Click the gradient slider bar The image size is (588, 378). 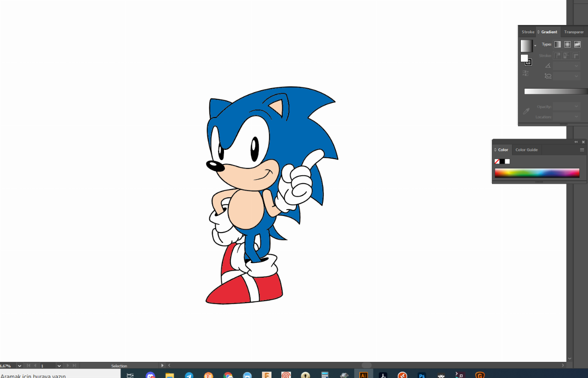(556, 91)
